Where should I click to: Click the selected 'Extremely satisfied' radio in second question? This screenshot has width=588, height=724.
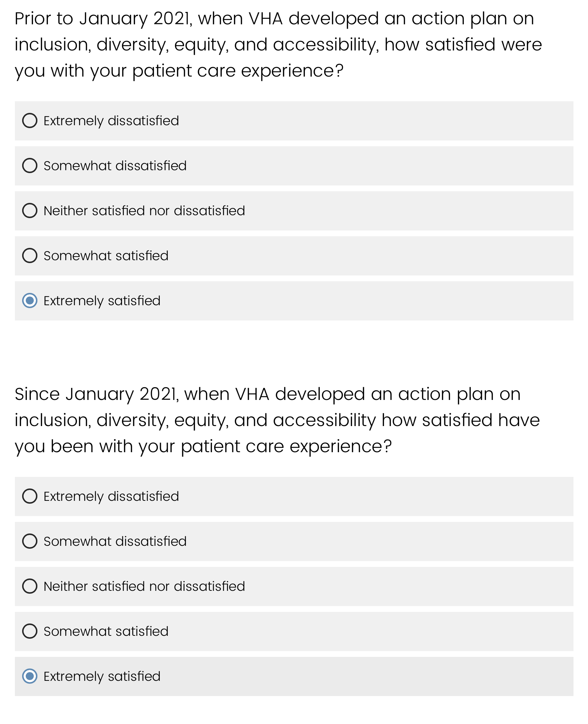coord(30,676)
